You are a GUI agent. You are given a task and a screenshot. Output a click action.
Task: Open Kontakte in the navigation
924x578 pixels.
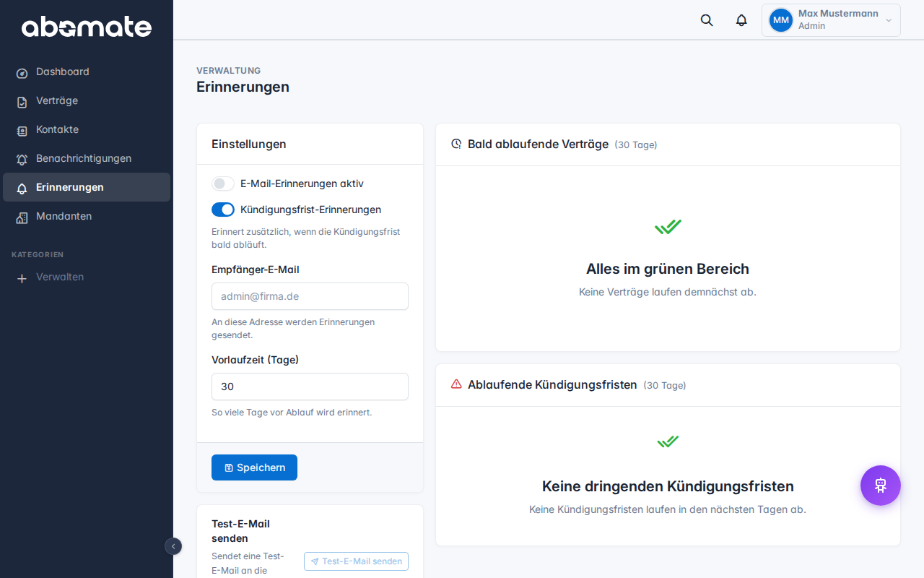(58, 129)
